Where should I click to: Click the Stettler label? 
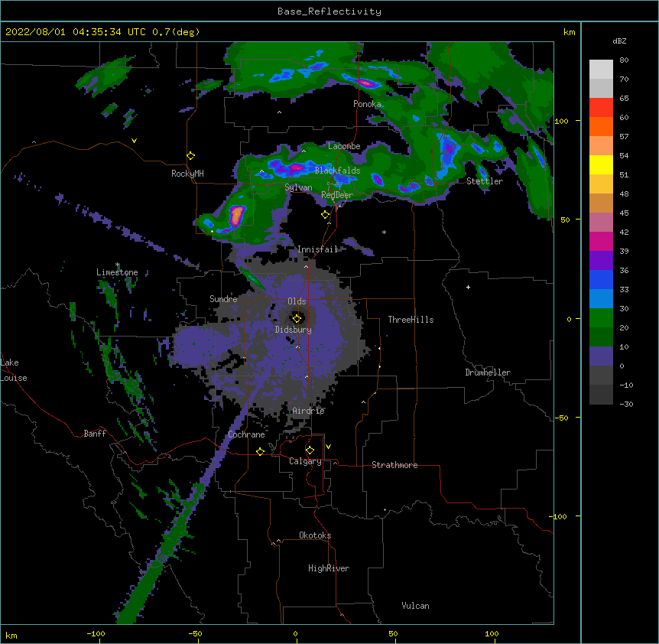[x=484, y=181]
